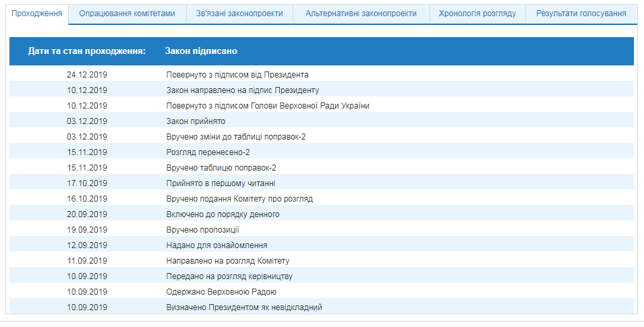Open the Результати голосування tab
This screenshot has width=644, height=327.
(x=581, y=13)
